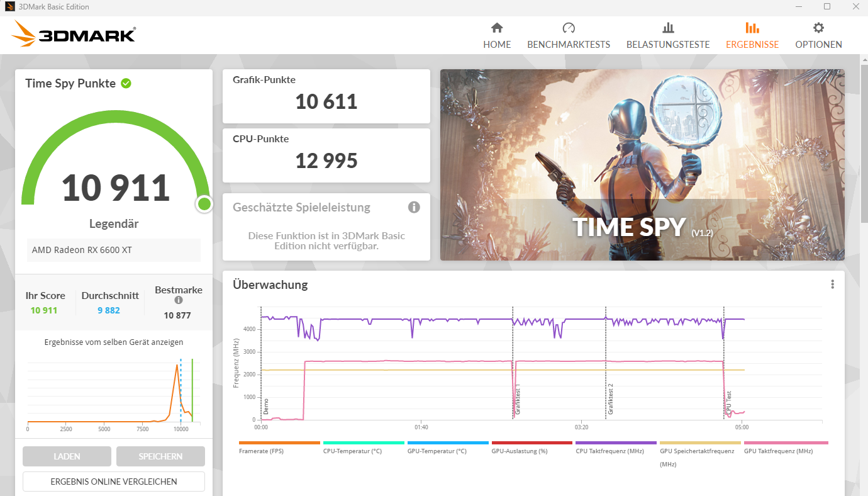
Task: Toggle GPU Taktfrequenz legend entry
Action: click(786, 448)
